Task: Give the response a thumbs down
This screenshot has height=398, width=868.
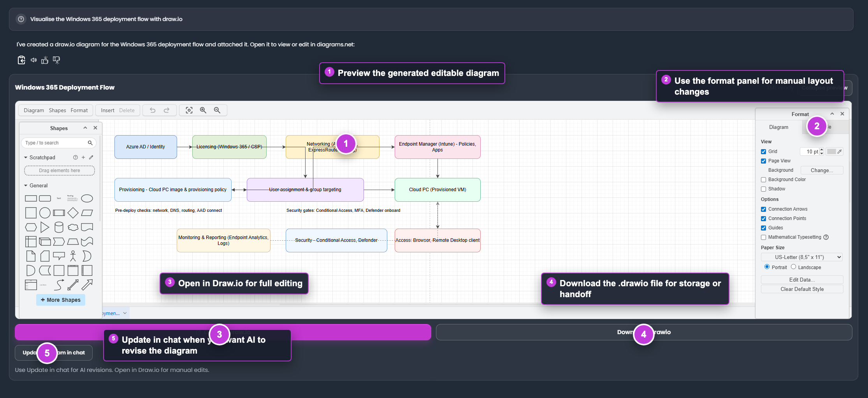Action: [56, 60]
